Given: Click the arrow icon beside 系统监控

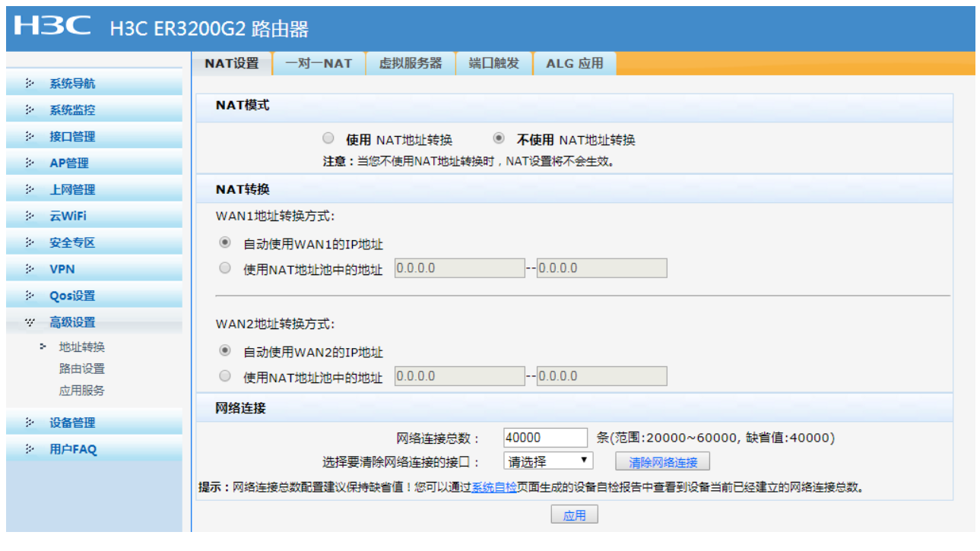Looking at the screenshot, I should tap(30, 110).
